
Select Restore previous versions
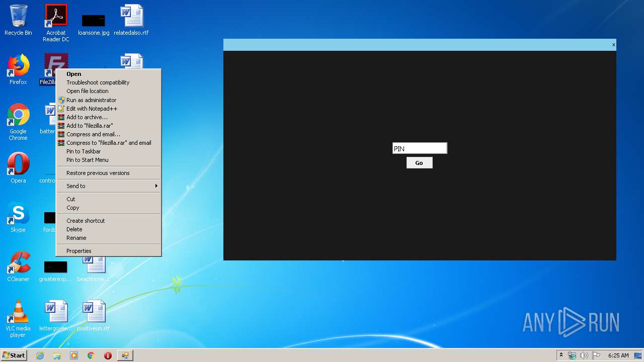click(109, 173)
